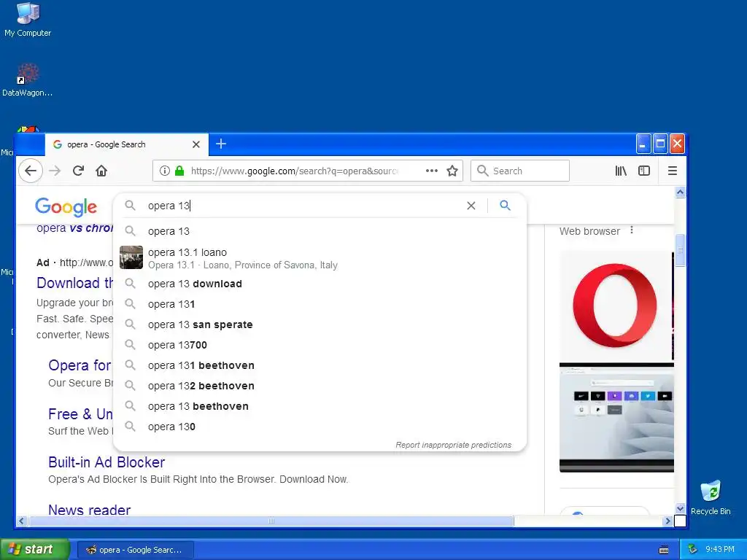Viewport: 747px width, 560px height.
Task: Choose suggestion "opera 130"
Action: pyautogui.click(x=320, y=427)
